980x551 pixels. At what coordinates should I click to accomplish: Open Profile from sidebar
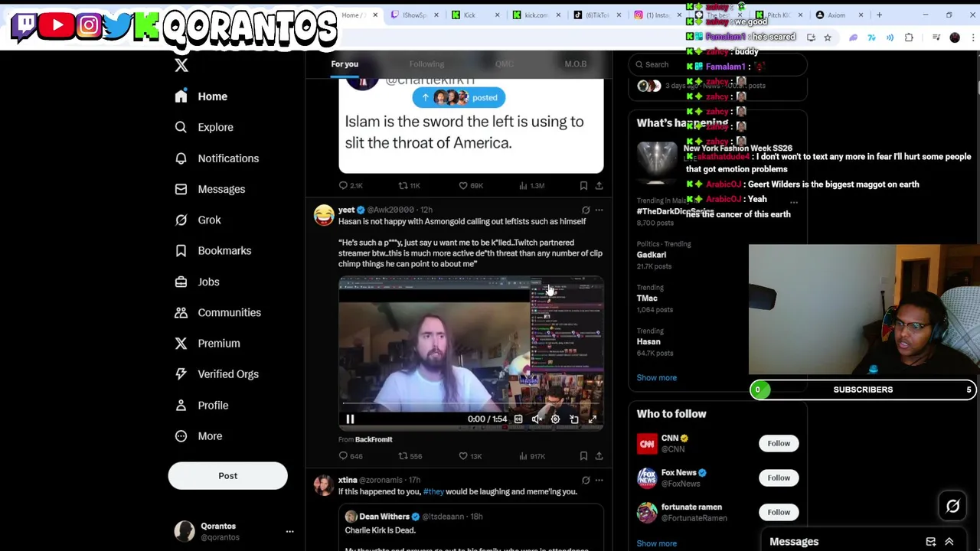point(201,405)
